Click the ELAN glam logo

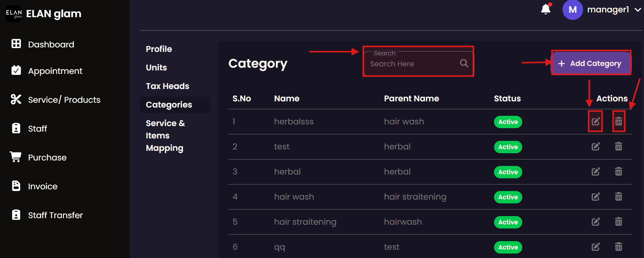pos(14,14)
